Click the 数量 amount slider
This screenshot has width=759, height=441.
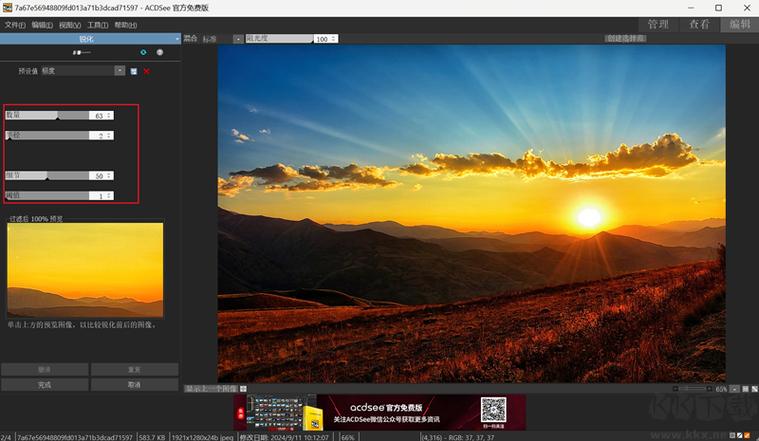pyautogui.click(x=47, y=115)
